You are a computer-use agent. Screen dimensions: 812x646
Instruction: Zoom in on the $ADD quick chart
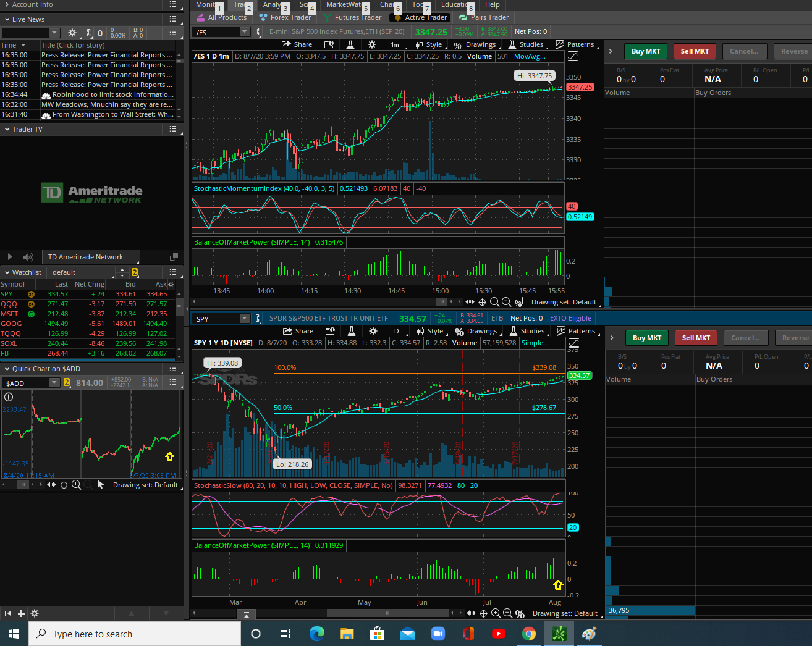click(76, 485)
